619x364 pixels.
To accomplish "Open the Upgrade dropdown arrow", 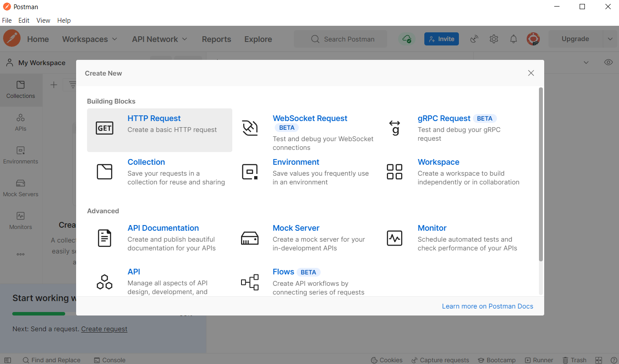I will pos(610,39).
